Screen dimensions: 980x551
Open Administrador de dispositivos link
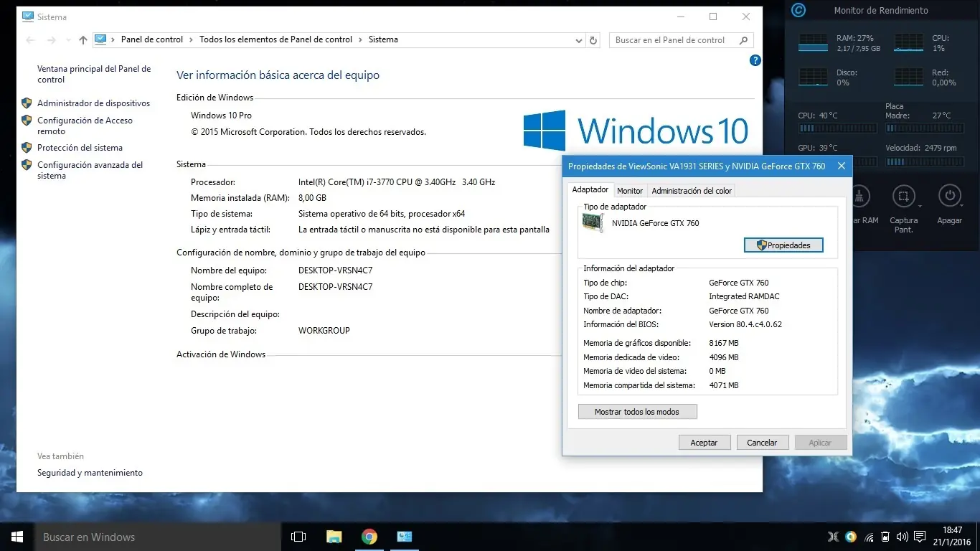tap(93, 103)
